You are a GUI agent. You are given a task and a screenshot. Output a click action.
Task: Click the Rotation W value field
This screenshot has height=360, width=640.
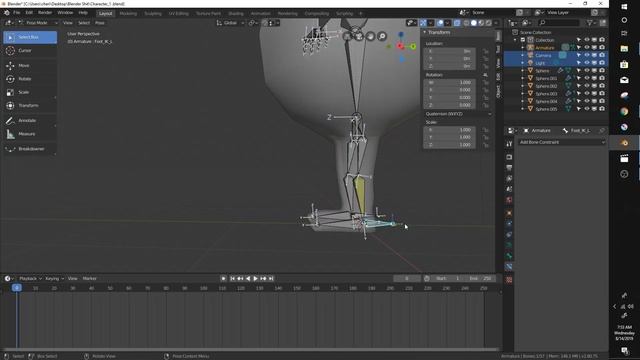tap(449, 82)
